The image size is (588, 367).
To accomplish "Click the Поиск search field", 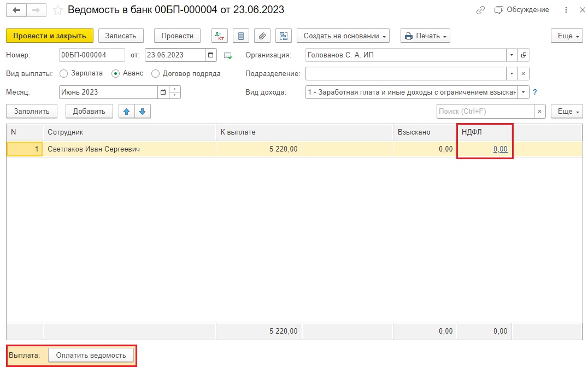I will (x=485, y=112).
